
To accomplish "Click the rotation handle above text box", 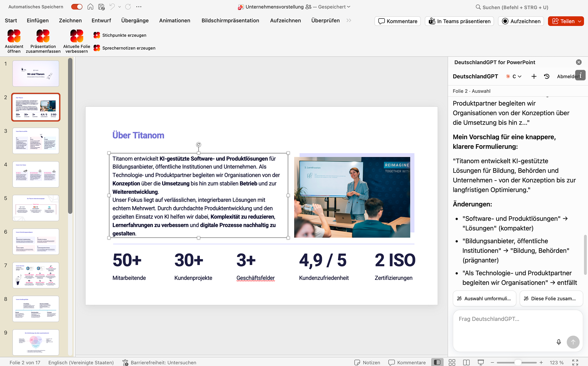I will click(199, 145).
